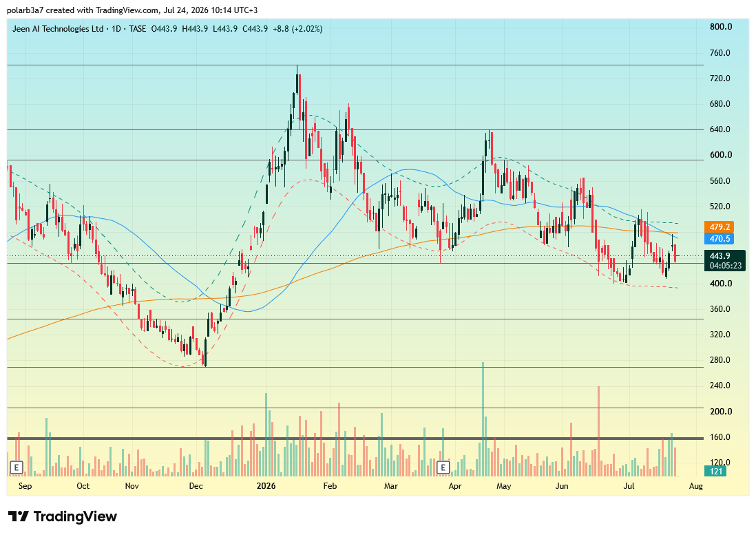This screenshot has height=537, width=756.
Task: Click the countdown timer 04:05:23
Action: tap(725, 266)
